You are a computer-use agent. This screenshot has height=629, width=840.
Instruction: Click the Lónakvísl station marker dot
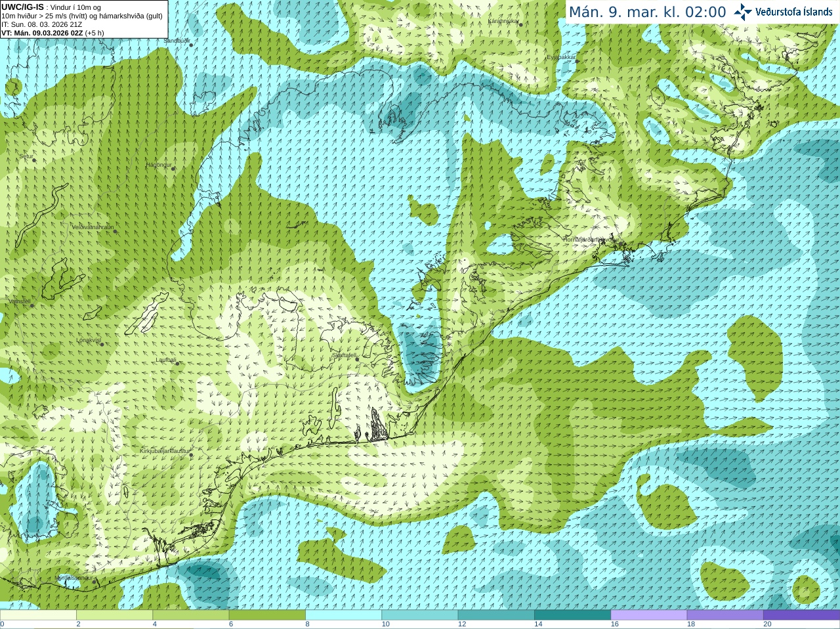102,344
